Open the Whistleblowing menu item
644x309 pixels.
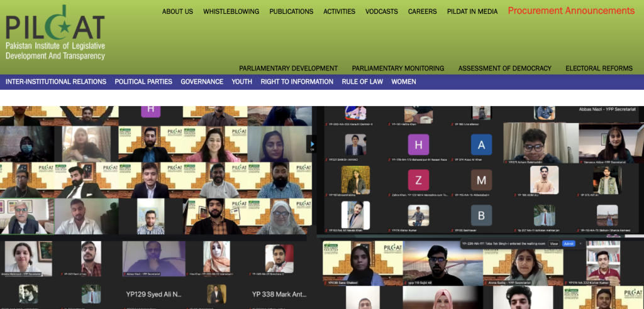pos(231,11)
